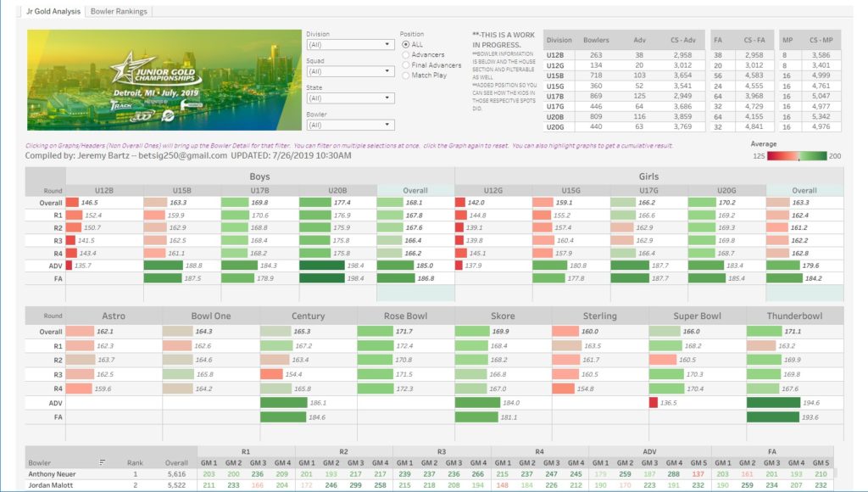Click the CS - MP value 5,342
The width and height of the screenshot is (868, 492).
pyautogui.click(x=821, y=116)
